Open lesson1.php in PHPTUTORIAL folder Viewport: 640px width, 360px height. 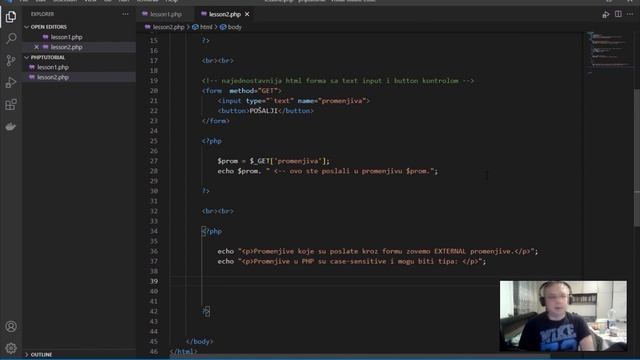53,67
